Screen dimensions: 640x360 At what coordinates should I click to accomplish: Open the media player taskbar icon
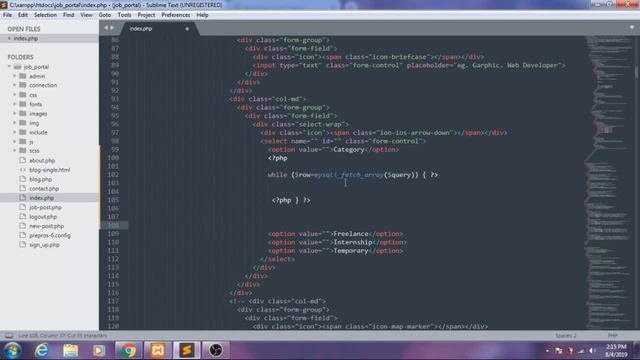[x=99, y=351]
